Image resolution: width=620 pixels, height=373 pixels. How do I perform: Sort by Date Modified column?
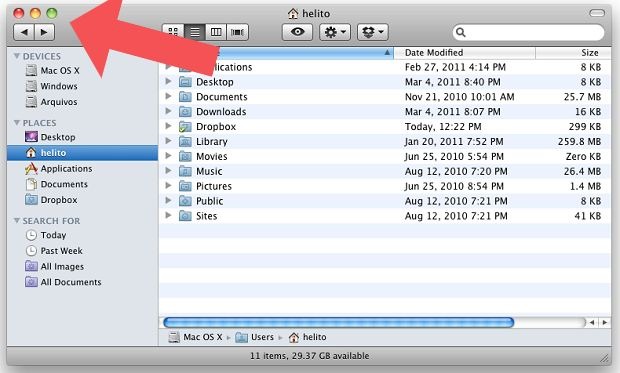tap(465, 53)
